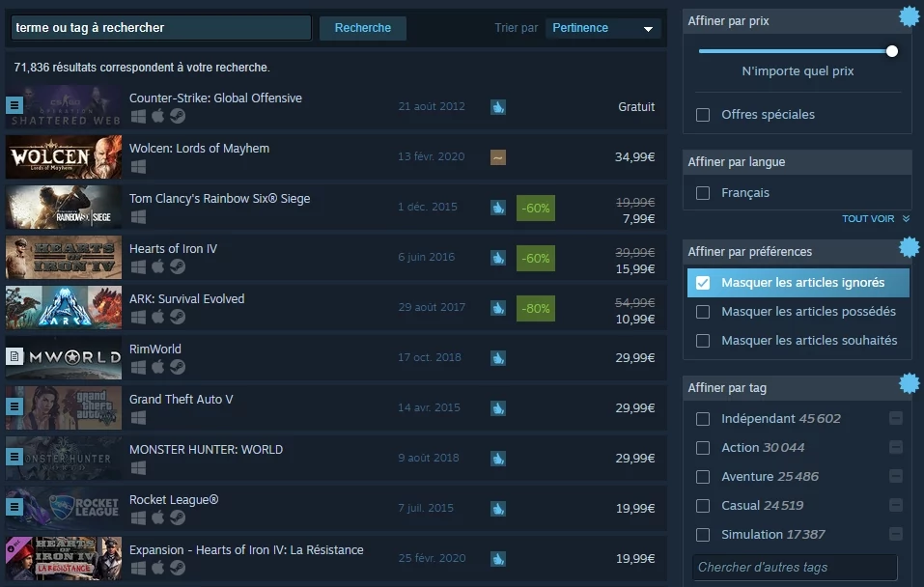Click the SteamOS icon under Hearts of Iron IV: La Résistance
Viewport: 924px width, 587px height.
178,568
